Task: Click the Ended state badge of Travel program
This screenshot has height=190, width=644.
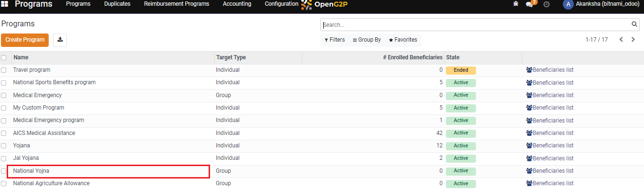Action: 461,70
